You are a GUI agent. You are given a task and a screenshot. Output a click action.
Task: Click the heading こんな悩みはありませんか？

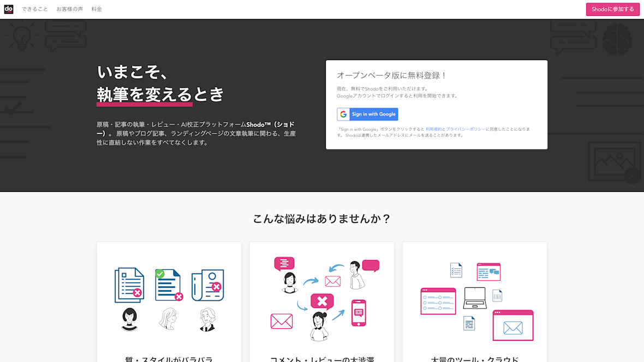coord(321,219)
